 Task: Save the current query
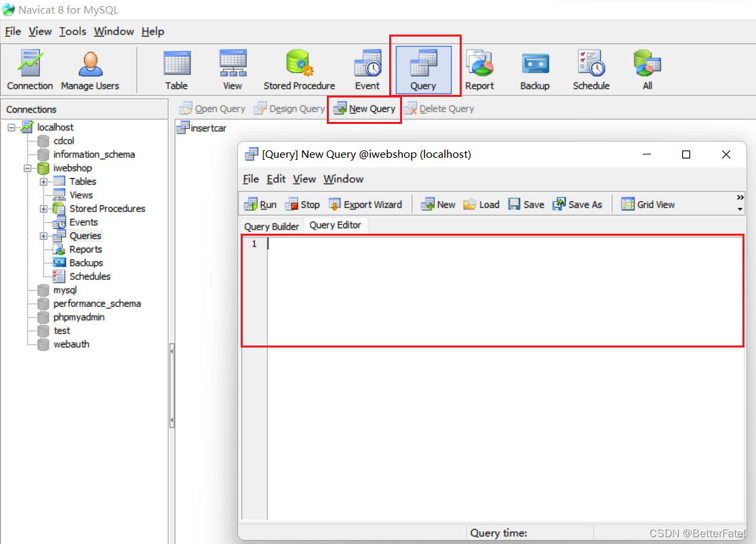pos(526,205)
